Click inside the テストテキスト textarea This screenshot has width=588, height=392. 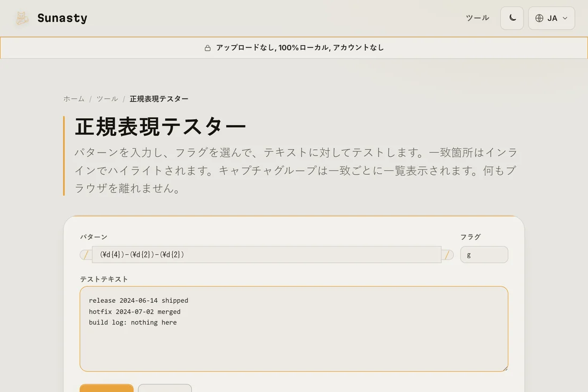[x=294, y=329]
